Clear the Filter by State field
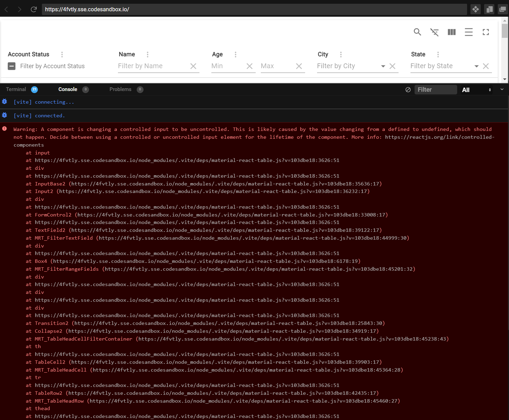 [486, 66]
